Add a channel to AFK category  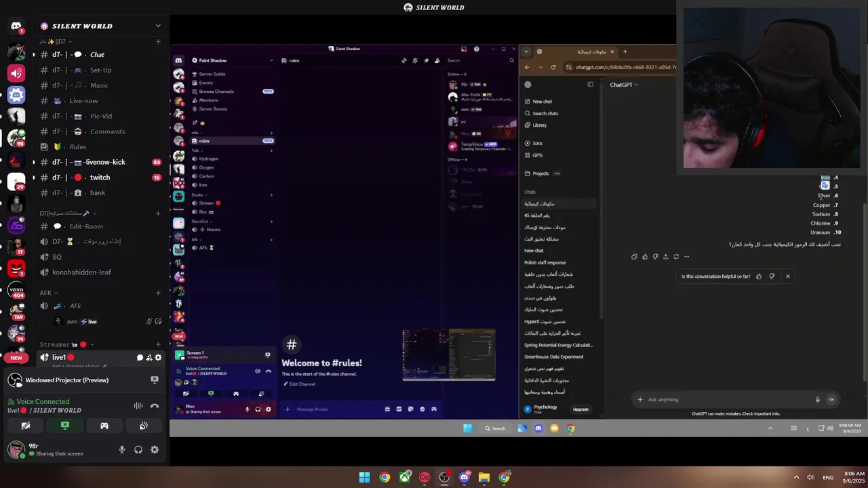(158, 293)
